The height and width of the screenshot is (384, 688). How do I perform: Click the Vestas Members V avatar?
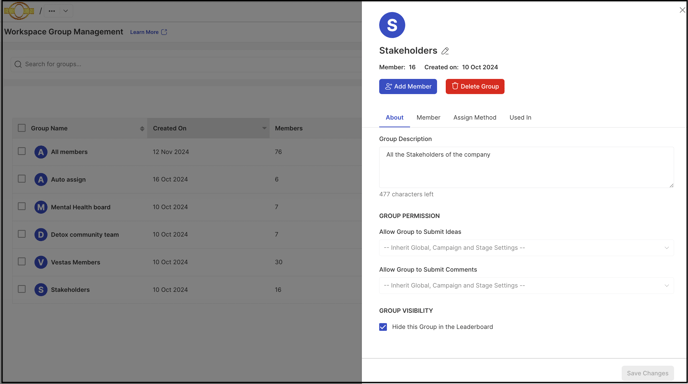tap(41, 262)
